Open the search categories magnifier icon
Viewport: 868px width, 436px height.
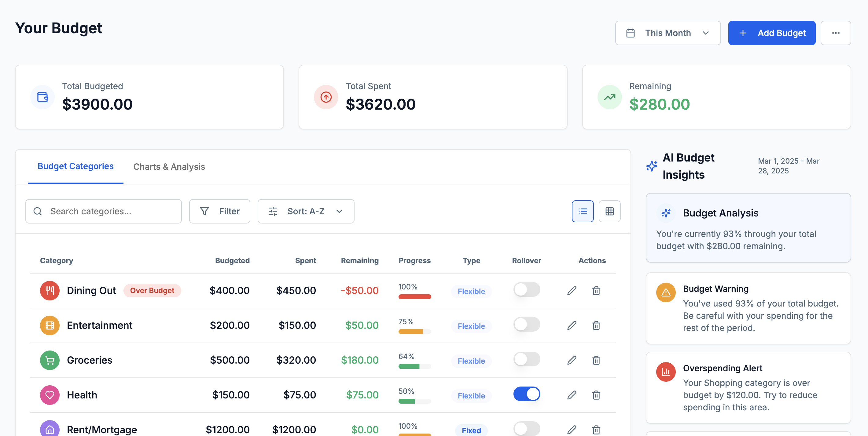(38, 211)
